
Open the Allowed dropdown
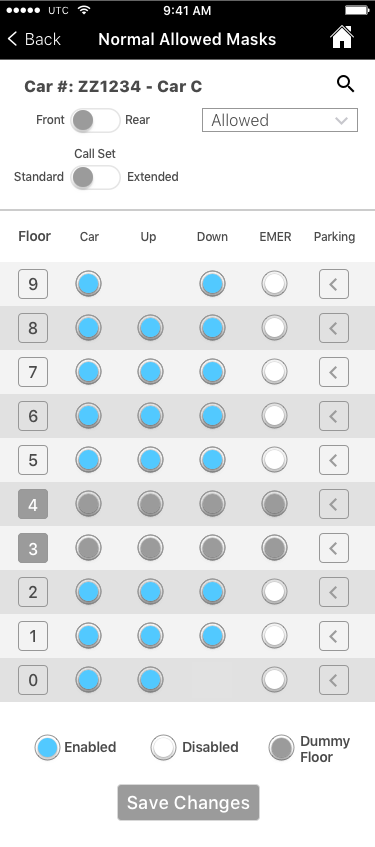coord(280,120)
